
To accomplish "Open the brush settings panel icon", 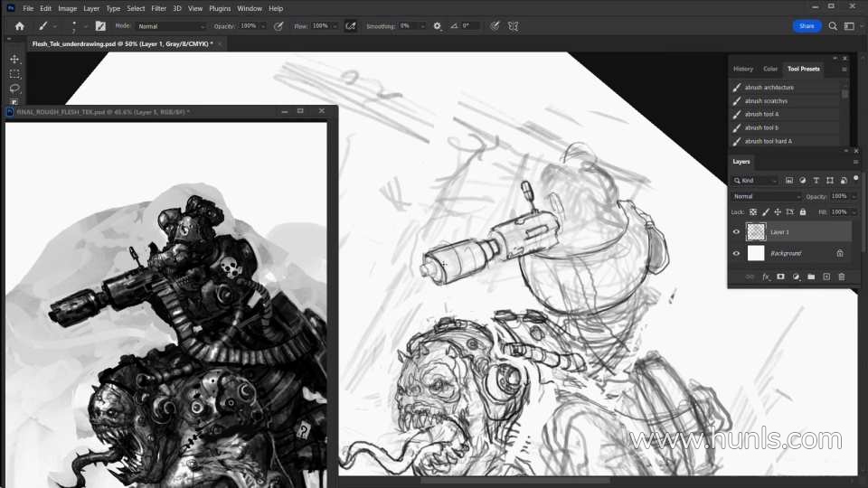I will tap(99, 26).
